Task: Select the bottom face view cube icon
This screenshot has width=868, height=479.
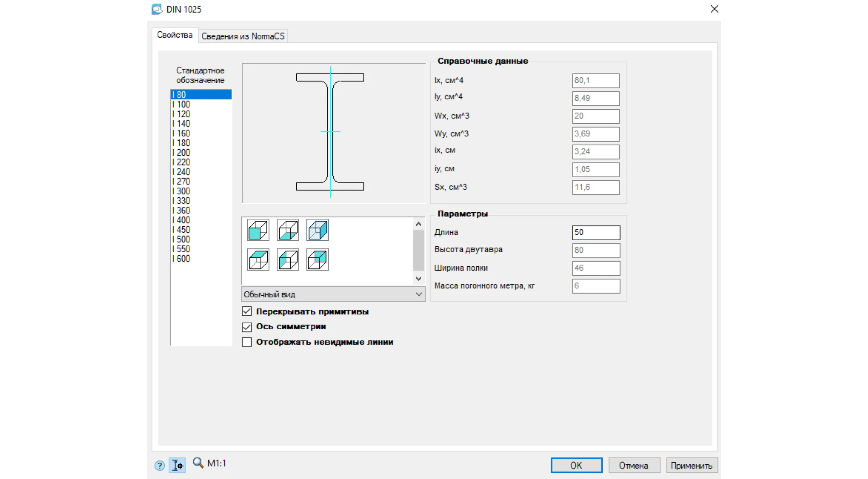Action: (288, 230)
